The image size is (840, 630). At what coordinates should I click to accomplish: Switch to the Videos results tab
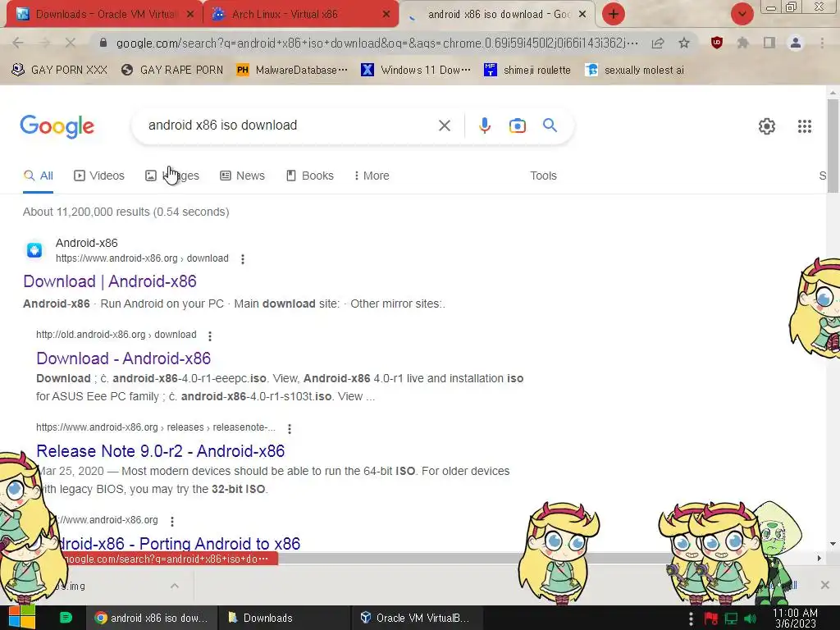(x=99, y=176)
